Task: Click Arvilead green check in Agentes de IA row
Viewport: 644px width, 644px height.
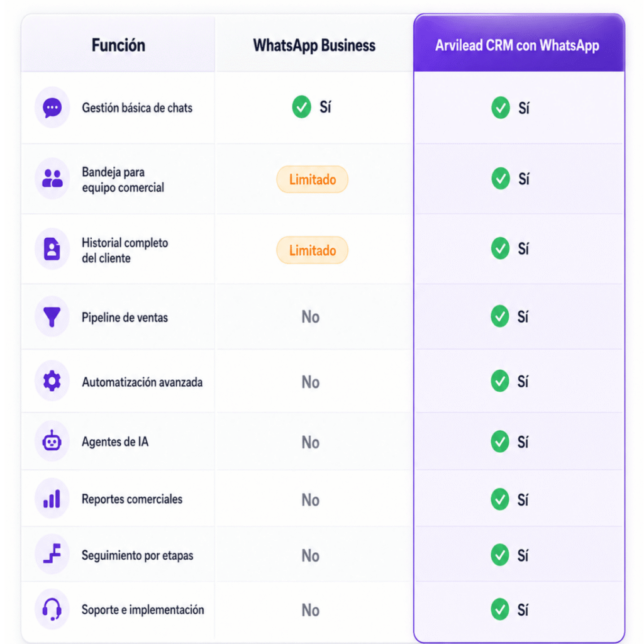Action: tap(500, 441)
